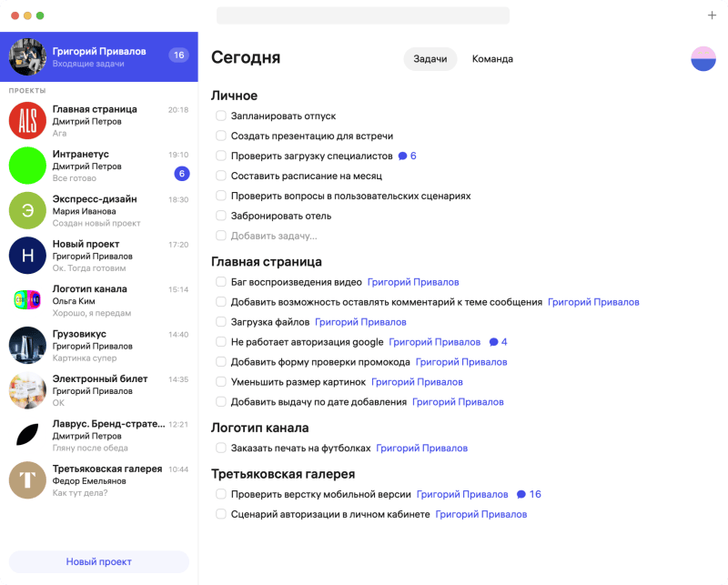
Task: Click the Новый проект button
Action: point(98,561)
